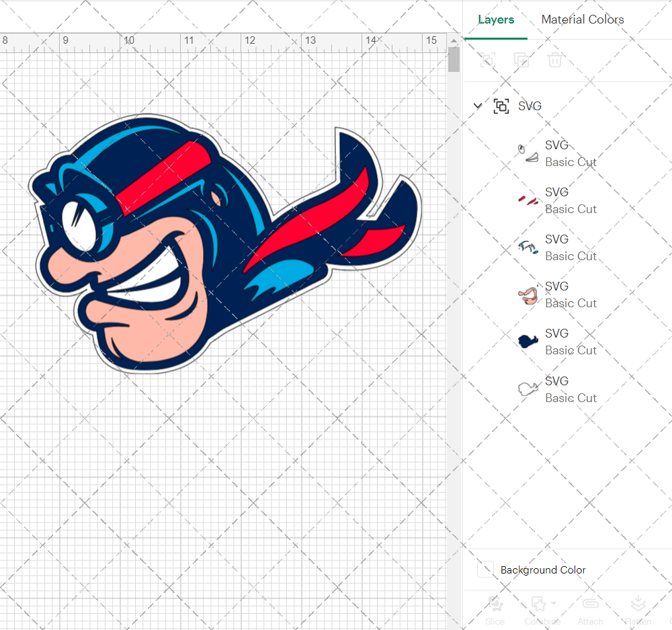Click the Duplicate layer icon

(521, 60)
